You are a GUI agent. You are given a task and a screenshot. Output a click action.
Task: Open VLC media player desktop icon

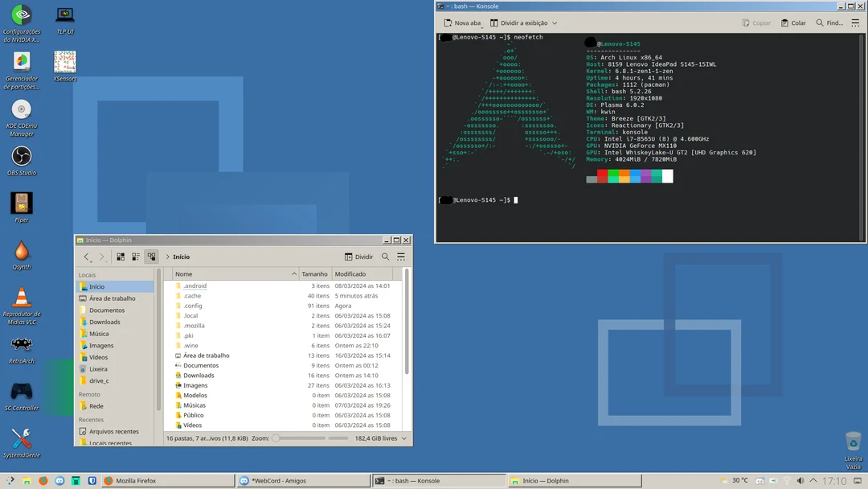pyautogui.click(x=21, y=297)
